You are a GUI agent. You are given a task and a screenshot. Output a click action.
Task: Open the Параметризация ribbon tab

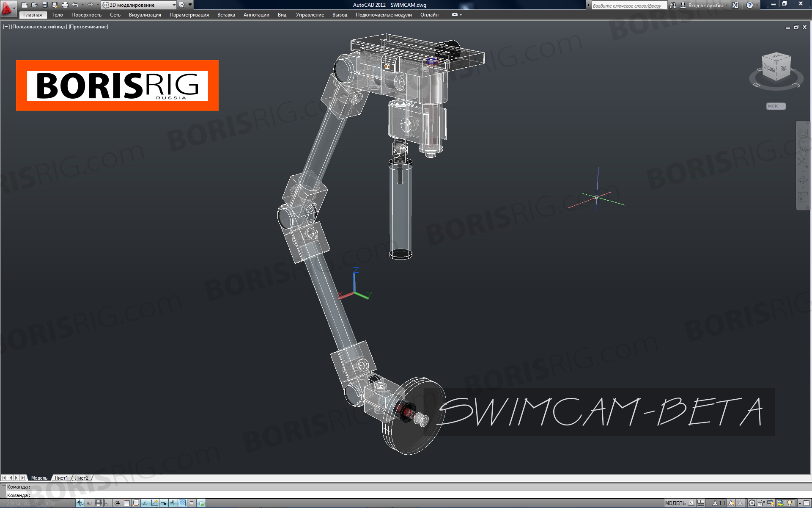(189, 15)
